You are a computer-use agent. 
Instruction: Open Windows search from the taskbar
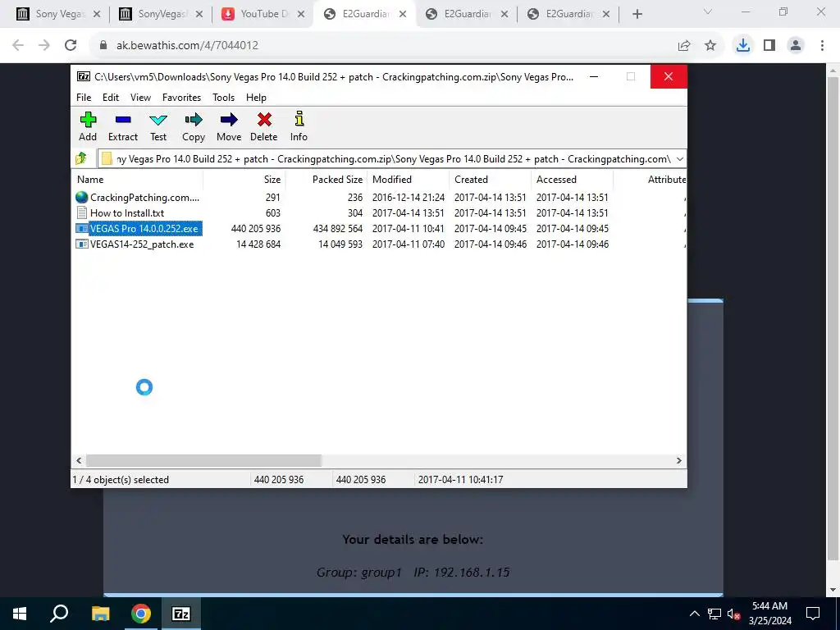coord(59,614)
